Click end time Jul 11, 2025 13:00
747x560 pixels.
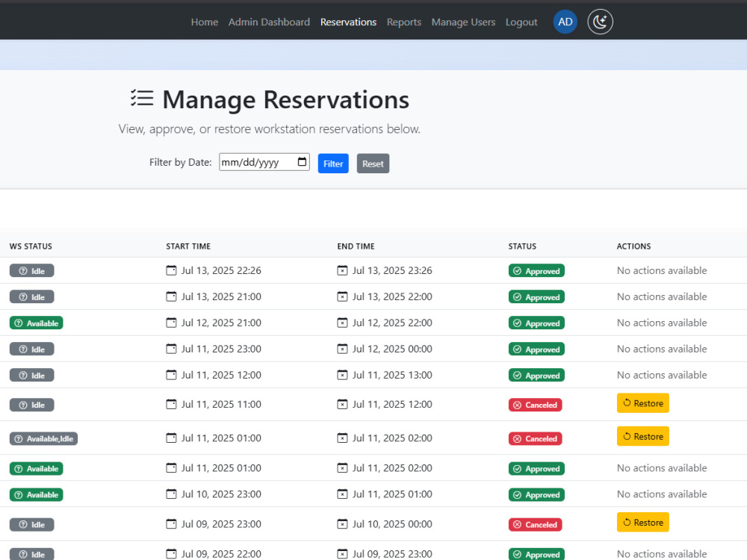pyautogui.click(x=392, y=376)
